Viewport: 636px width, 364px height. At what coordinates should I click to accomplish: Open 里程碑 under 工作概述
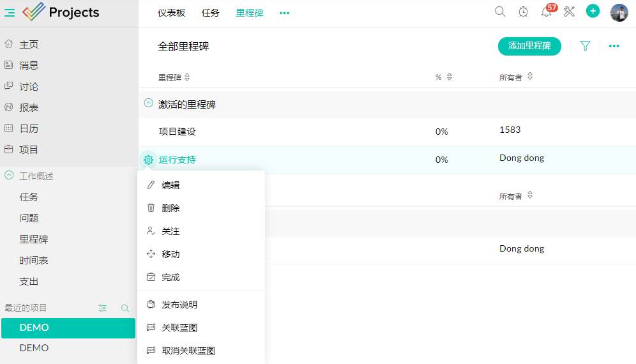[x=34, y=239]
